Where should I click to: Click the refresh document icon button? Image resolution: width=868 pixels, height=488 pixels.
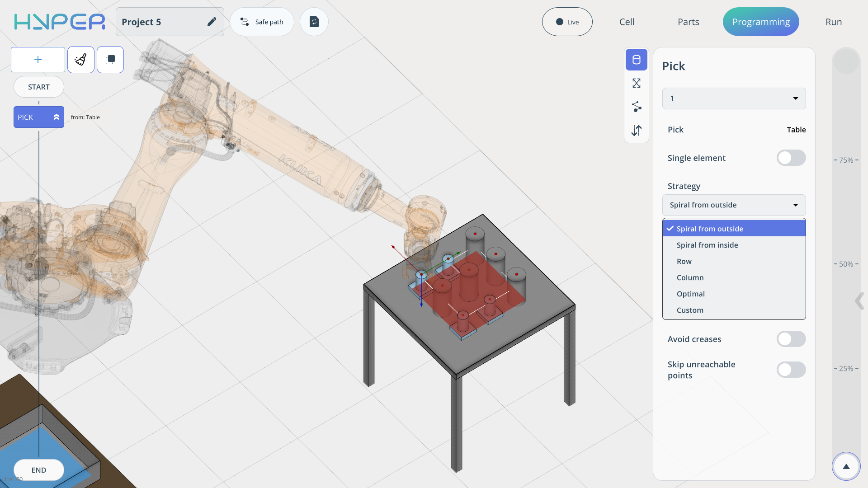(314, 22)
